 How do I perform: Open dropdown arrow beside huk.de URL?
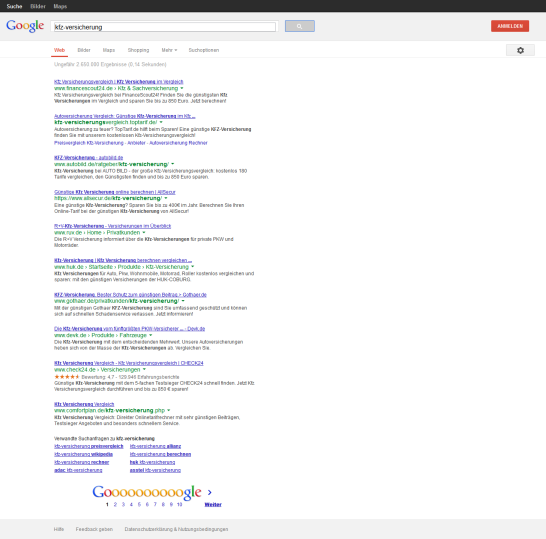coord(193,267)
